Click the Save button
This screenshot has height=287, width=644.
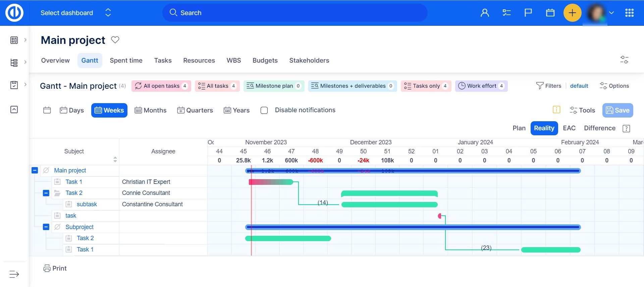pos(618,110)
